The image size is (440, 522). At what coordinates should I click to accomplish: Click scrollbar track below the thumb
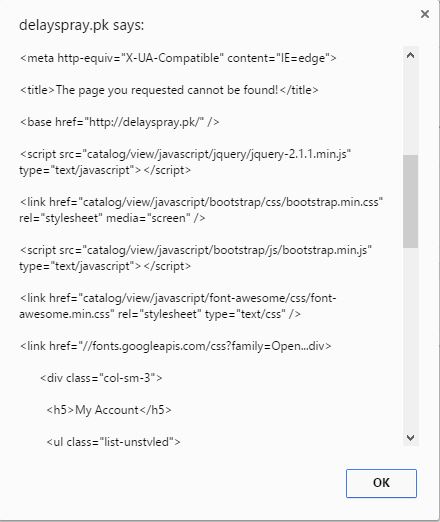tap(410, 339)
